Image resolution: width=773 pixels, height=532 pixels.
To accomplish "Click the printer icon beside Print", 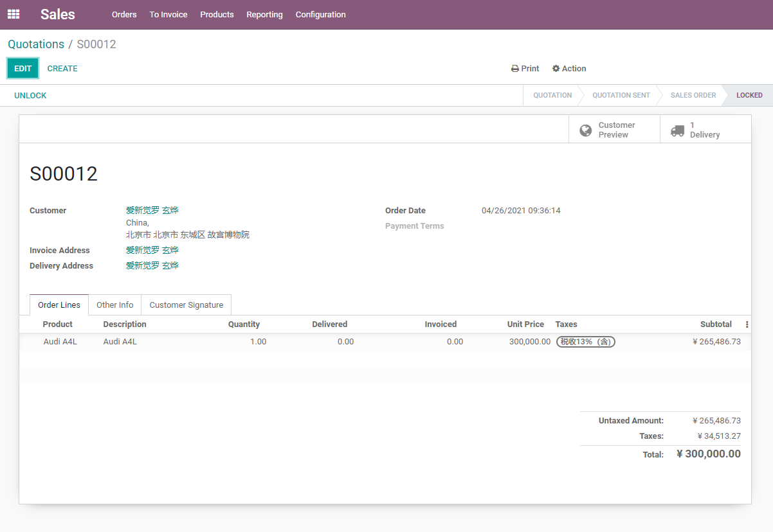I will 515,69.
